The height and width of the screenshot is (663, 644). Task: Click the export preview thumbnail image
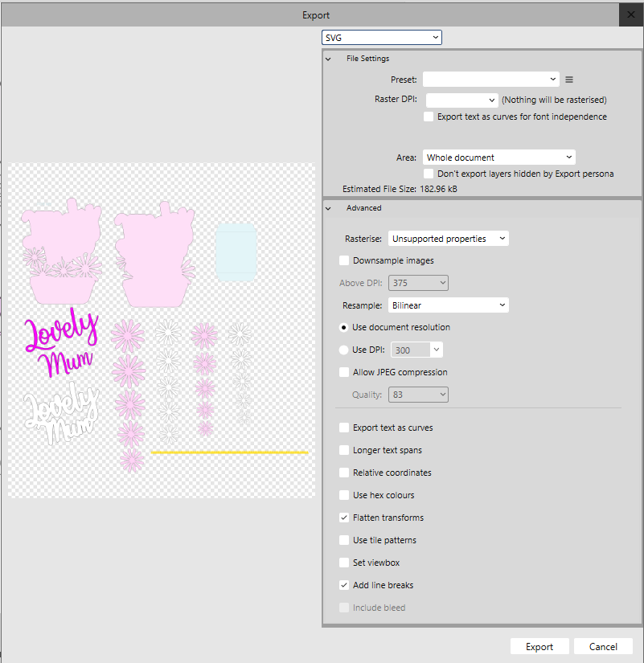pos(162,330)
